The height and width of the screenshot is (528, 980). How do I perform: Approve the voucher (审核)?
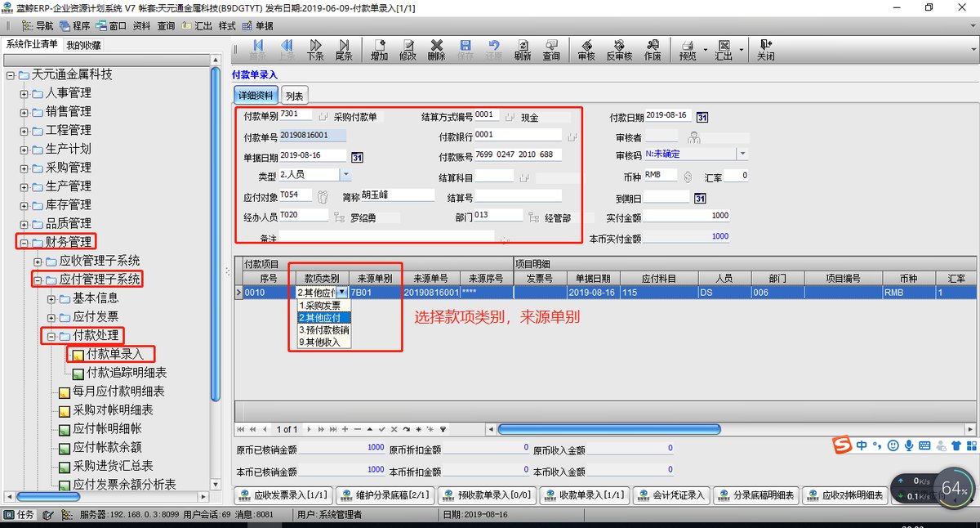click(586, 50)
